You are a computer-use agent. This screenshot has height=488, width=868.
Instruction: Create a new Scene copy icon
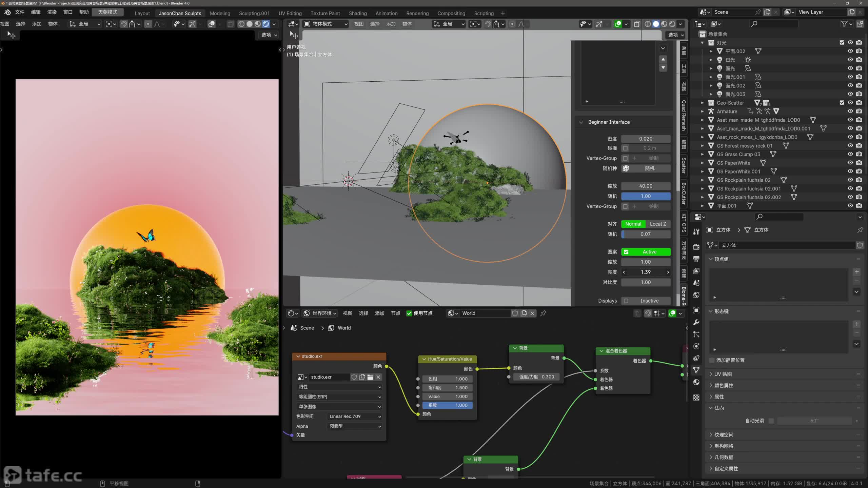[x=767, y=12]
